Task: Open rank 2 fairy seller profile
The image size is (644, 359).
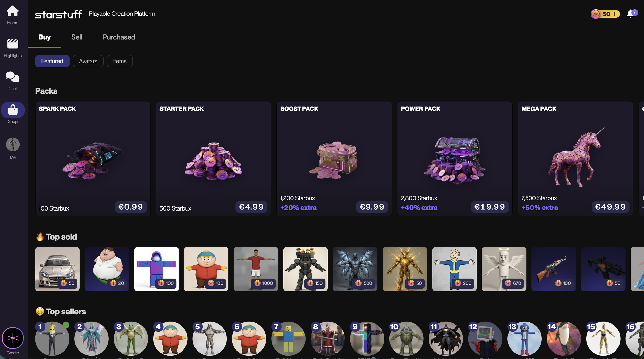Action: (x=91, y=339)
